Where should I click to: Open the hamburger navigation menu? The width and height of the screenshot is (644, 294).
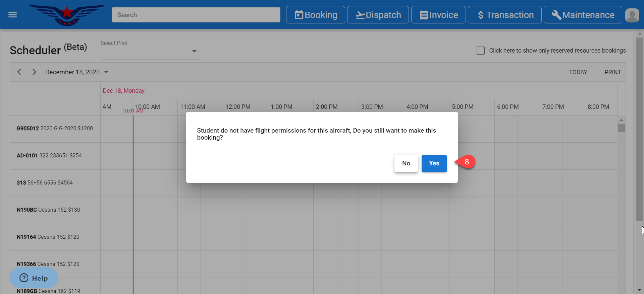coord(12,15)
